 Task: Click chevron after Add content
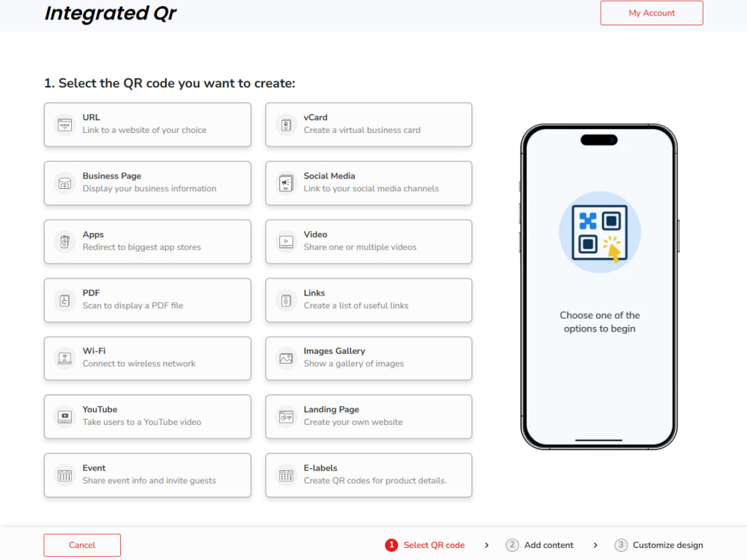(x=595, y=545)
